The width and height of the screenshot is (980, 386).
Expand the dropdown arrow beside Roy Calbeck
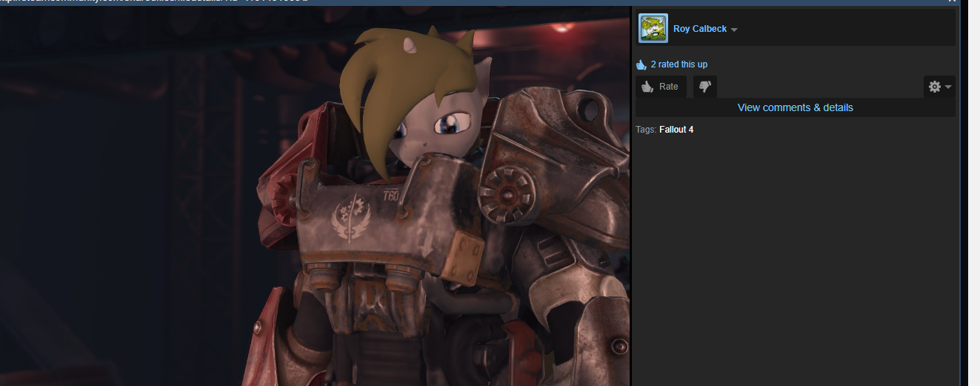click(734, 30)
